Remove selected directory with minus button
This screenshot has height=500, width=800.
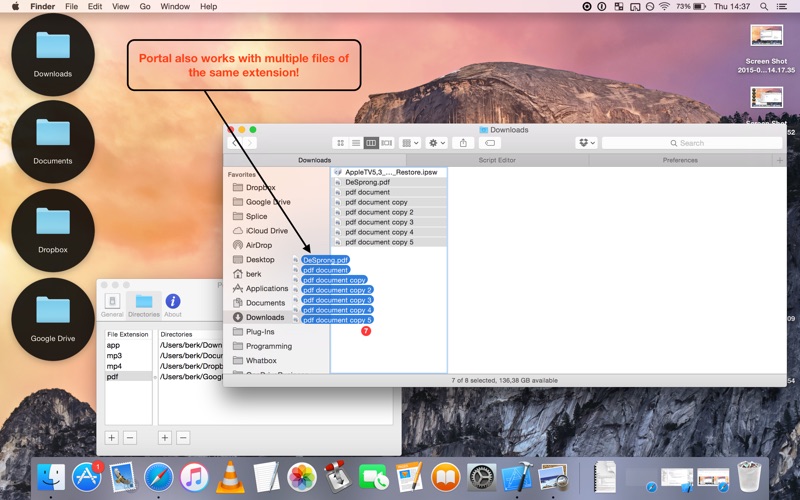(x=183, y=438)
